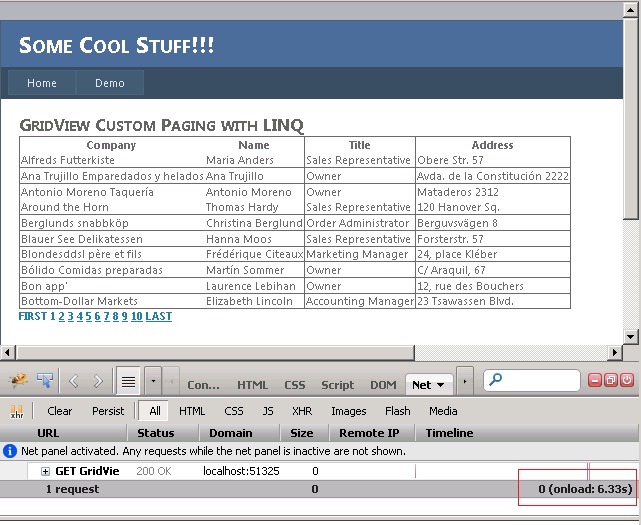This screenshot has width=641, height=525.
Task: Show more panel tabs arrow
Action: coord(465,381)
